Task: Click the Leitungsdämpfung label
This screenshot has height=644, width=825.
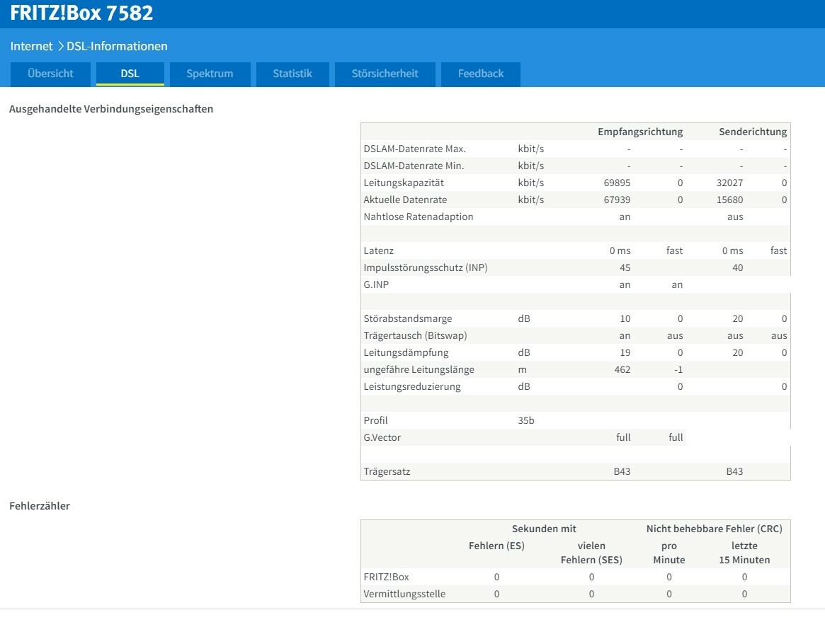Action: point(406,352)
